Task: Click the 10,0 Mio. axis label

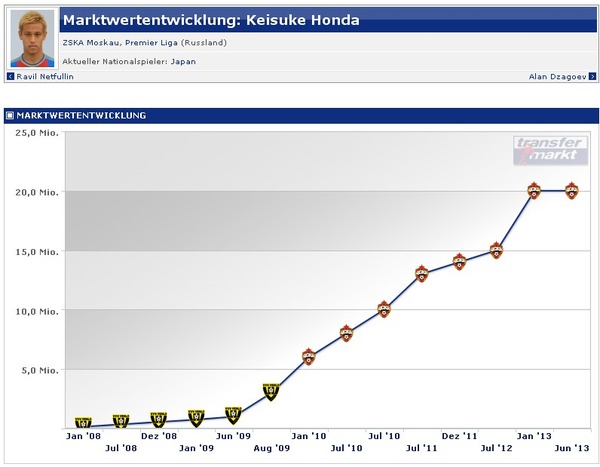Action: (x=37, y=311)
